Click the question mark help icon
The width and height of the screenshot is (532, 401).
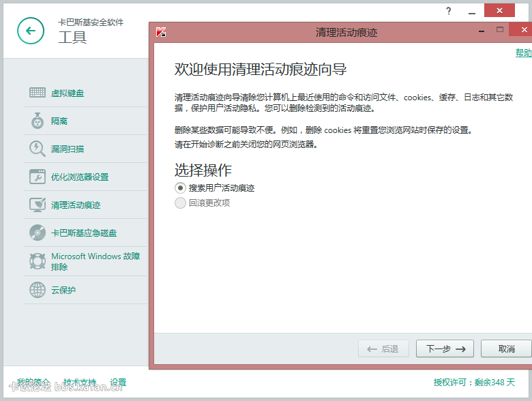[449, 11]
